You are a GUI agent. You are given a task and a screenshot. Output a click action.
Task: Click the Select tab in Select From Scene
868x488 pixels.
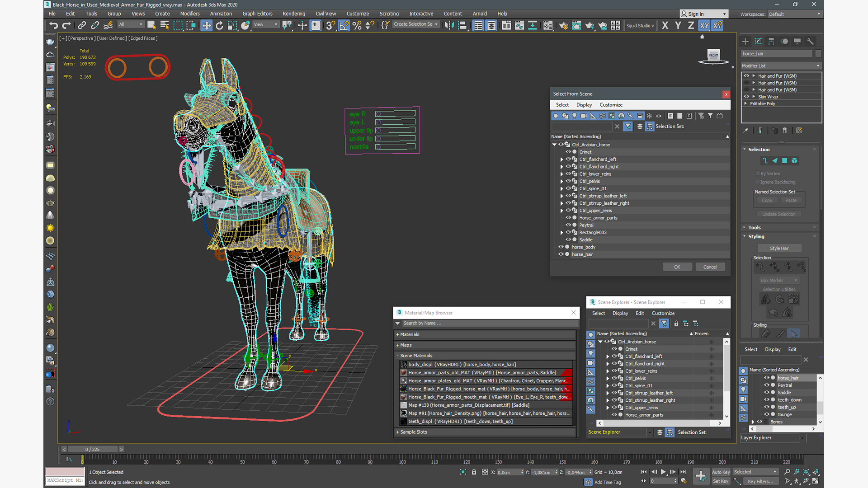pyautogui.click(x=561, y=104)
